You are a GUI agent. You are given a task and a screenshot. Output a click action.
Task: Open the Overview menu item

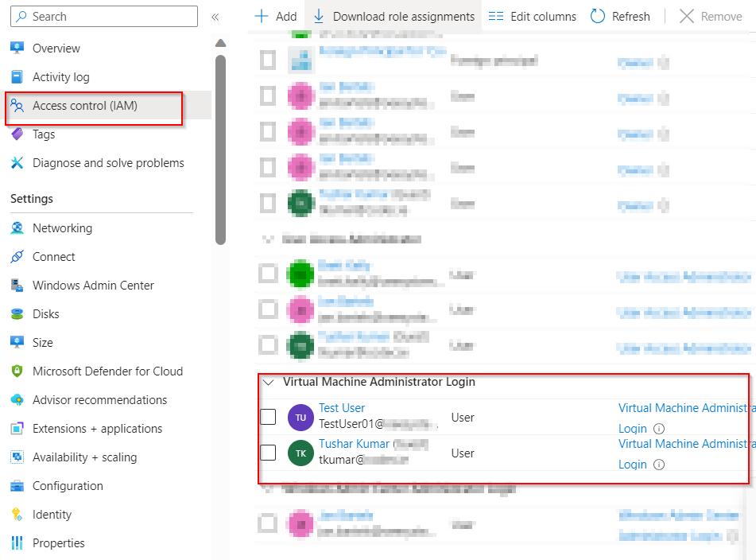[x=56, y=49]
